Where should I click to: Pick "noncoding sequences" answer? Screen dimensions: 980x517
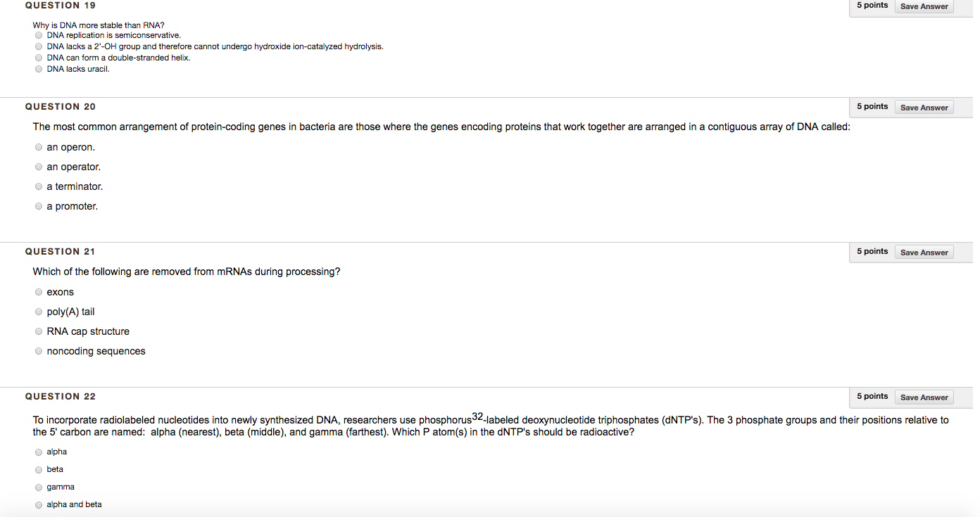pos(38,352)
